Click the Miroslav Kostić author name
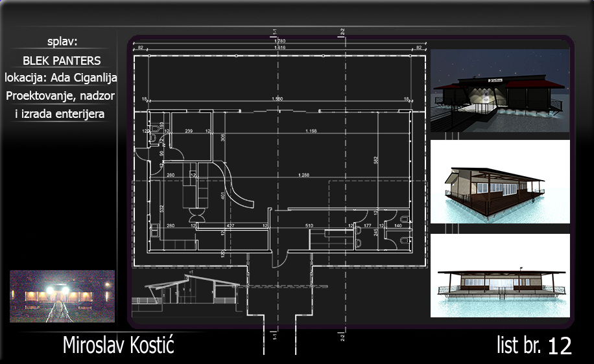594x364 pixels. [x=118, y=345]
